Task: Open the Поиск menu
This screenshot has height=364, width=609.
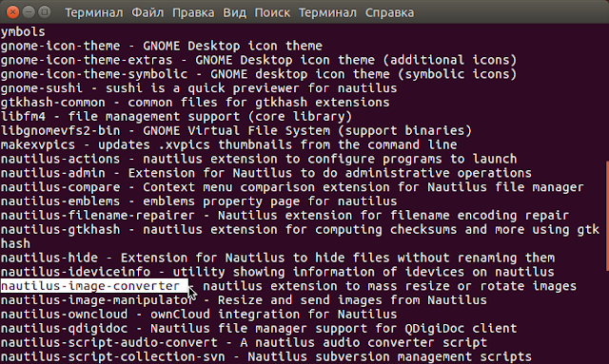Action: (x=272, y=12)
